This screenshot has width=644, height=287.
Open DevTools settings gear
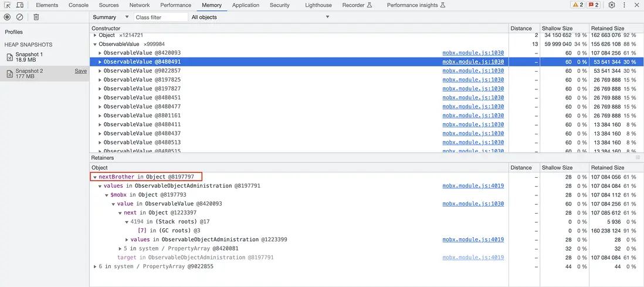coord(612,5)
